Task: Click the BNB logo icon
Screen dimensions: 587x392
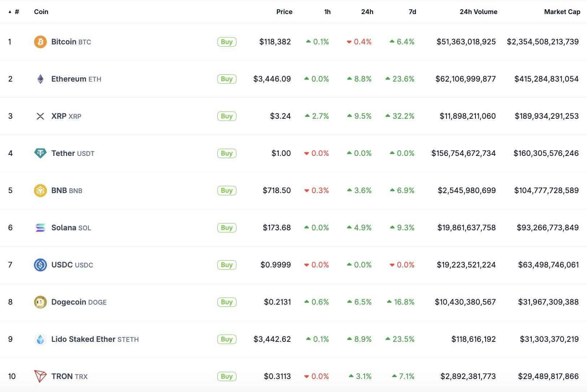Action: click(40, 191)
